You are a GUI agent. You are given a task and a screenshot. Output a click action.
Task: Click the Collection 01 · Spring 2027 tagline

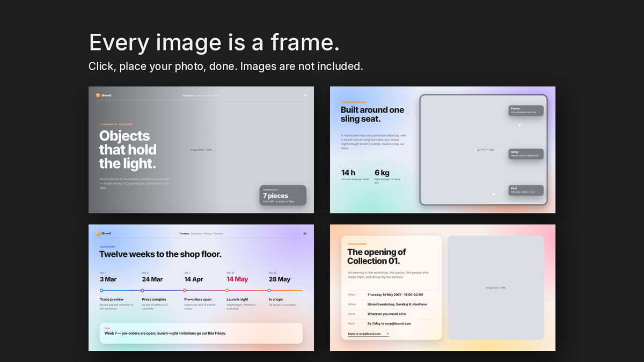(x=116, y=124)
